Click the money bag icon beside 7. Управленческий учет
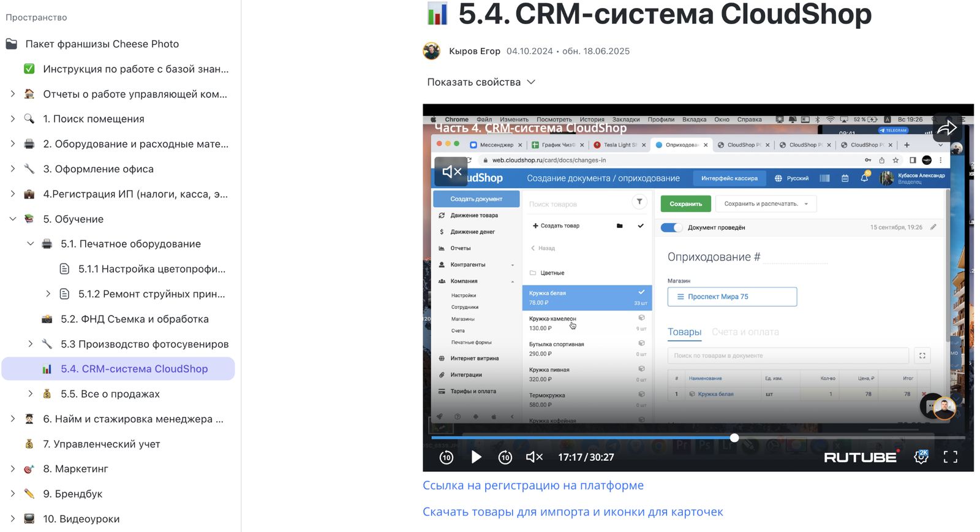This screenshot has height=532, width=980. point(29,444)
